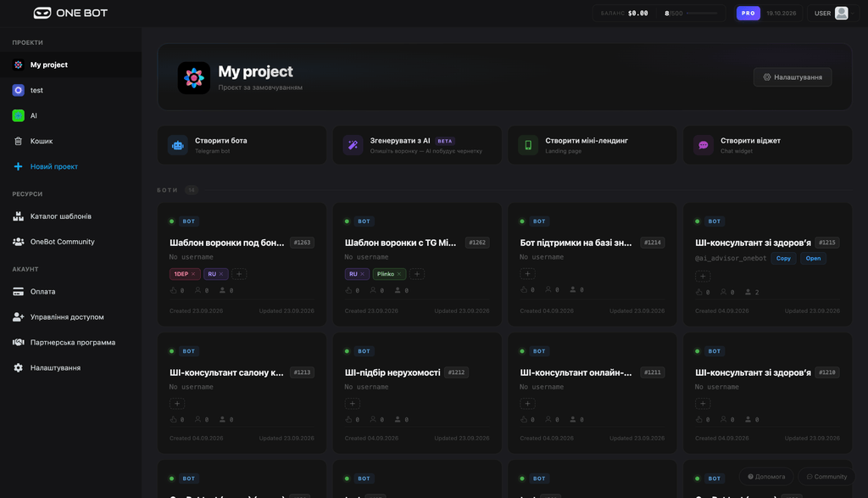
Task: Open the test project
Action: tap(71, 90)
